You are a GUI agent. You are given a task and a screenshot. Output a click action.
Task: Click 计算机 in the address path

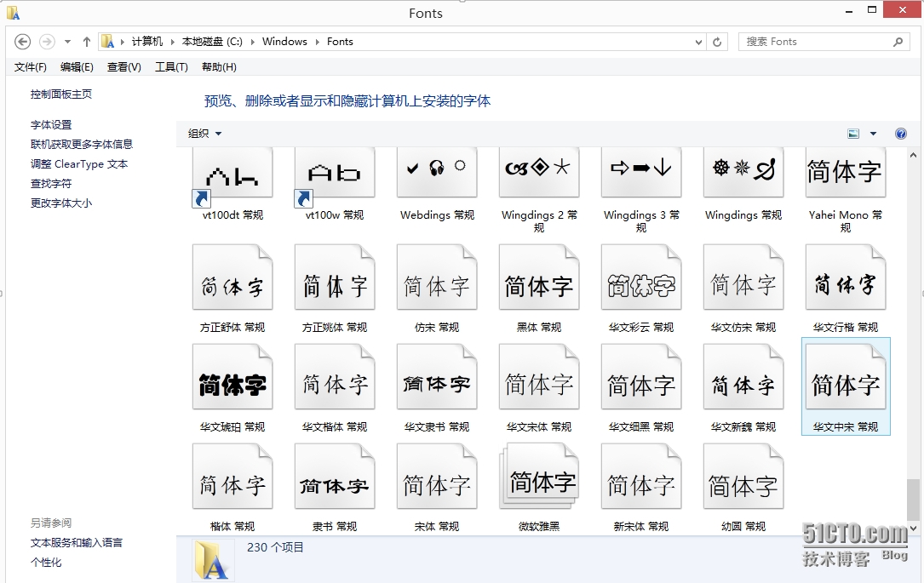(147, 42)
